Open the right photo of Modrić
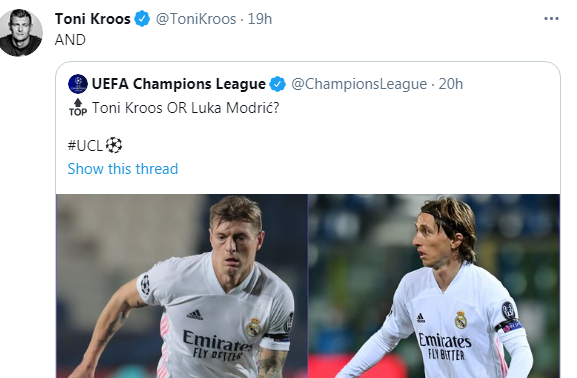This screenshot has width=577, height=378. pyautogui.click(x=434, y=286)
